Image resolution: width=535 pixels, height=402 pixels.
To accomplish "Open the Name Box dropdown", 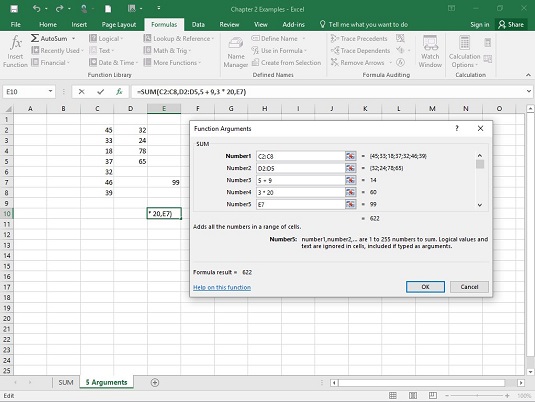I will [50, 91].
